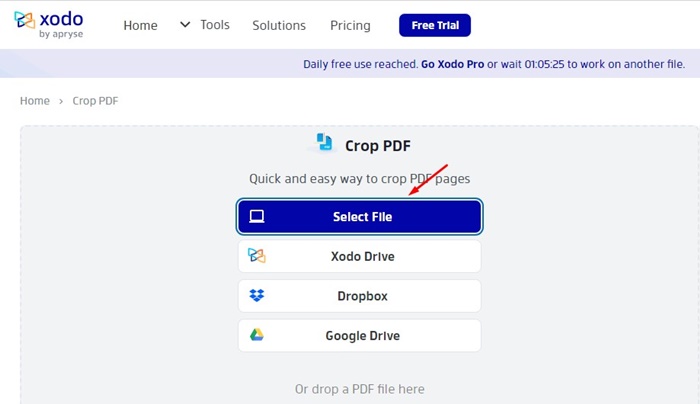Open the Solutions menu
The image size is (700, 404).
click(279, 25)
